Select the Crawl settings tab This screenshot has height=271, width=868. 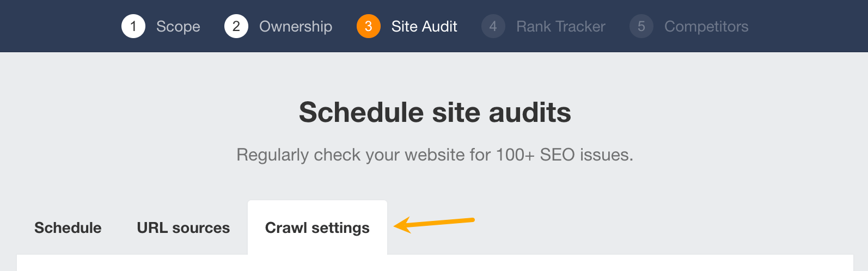pyautogui.click(x=317, y=227)
